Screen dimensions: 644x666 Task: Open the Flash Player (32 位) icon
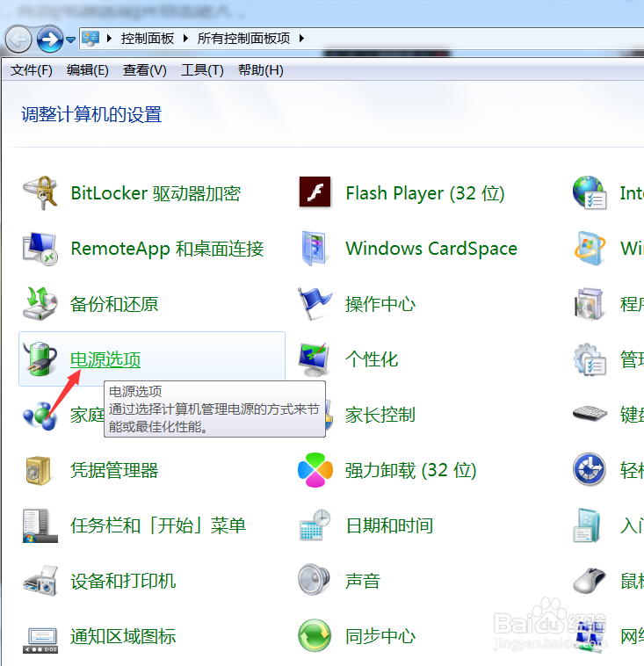[315, 192]
